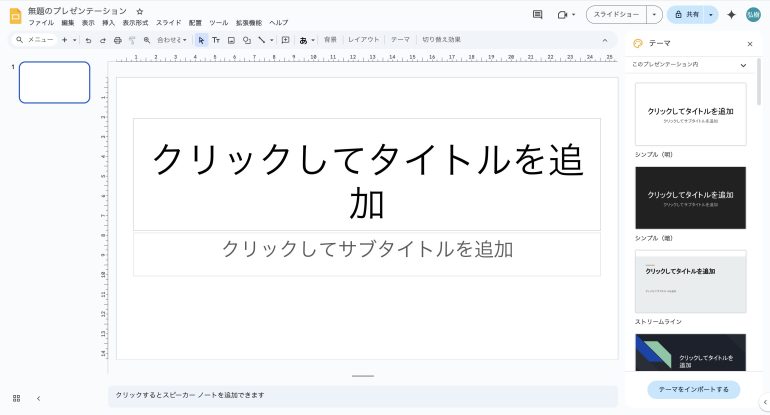Expand the 合わせる zoom dropdown
770x415 pixels.
coord(171,40)
